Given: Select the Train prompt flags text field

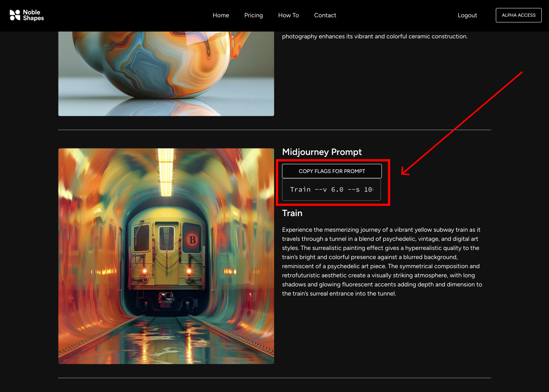Looking at the screenshot, I should click(x=331, y=190).
